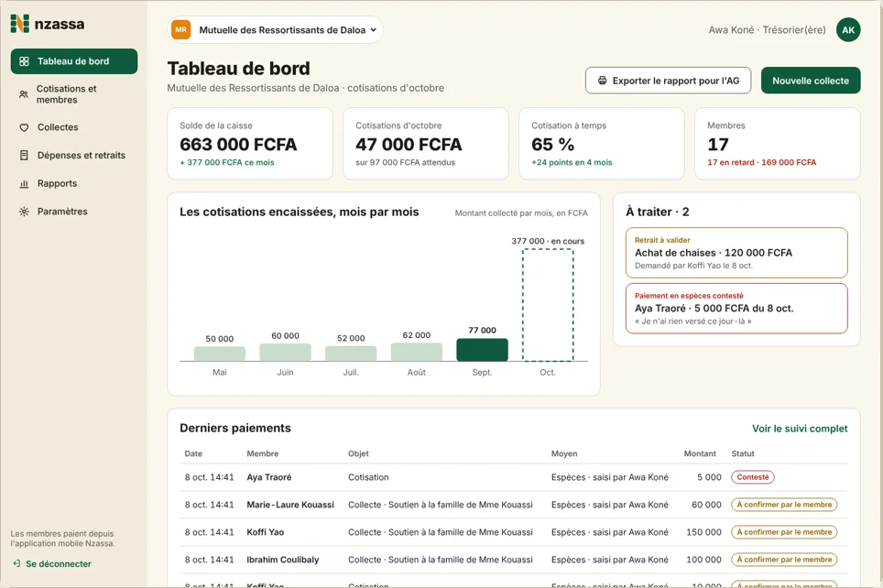Click the printer icon in export button
Viewport: 883px width, 588px height.
(602, 81)
